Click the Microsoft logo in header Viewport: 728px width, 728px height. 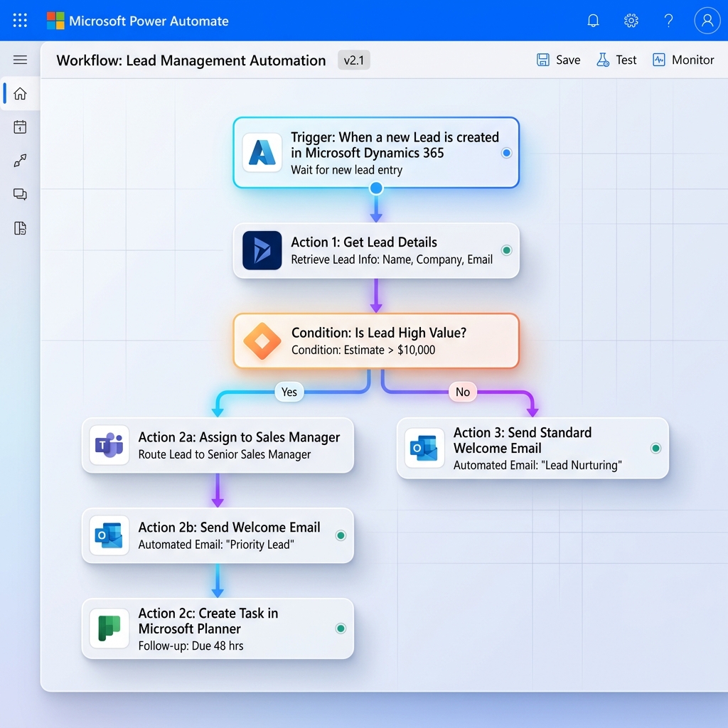55,21
